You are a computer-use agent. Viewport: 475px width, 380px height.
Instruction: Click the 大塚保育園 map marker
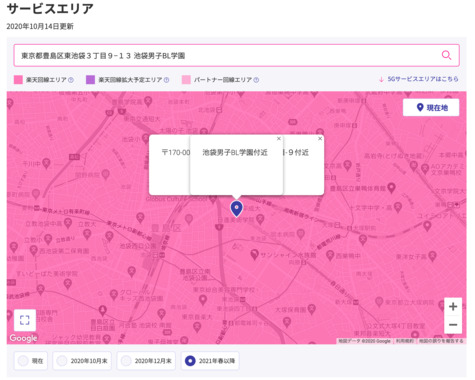click(311, 309)
